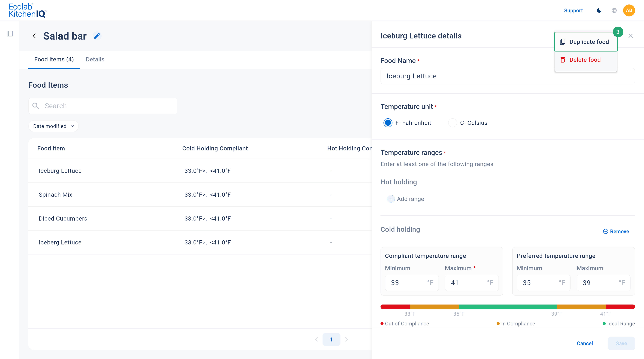Click the Cold Holding Compliant column header
644x359 pixels.
215,148
